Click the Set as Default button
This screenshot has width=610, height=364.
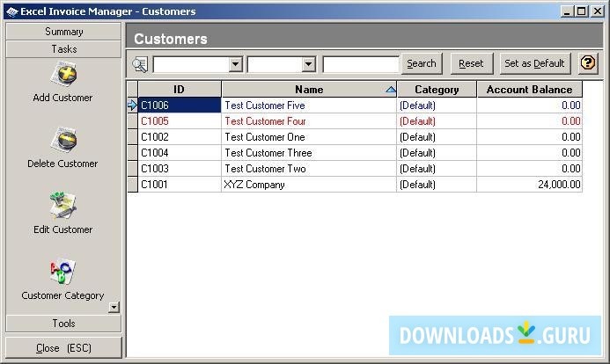point(534,63)
